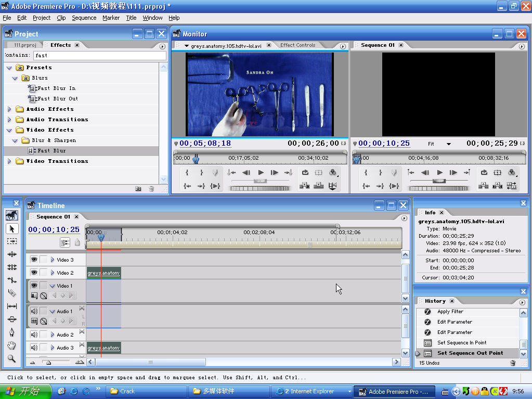Image resolution: width=532 pixels, height=399 pixels.
Task: Mute the Audio 3 track
Action: pyautogui.click(x=34, y=347)
